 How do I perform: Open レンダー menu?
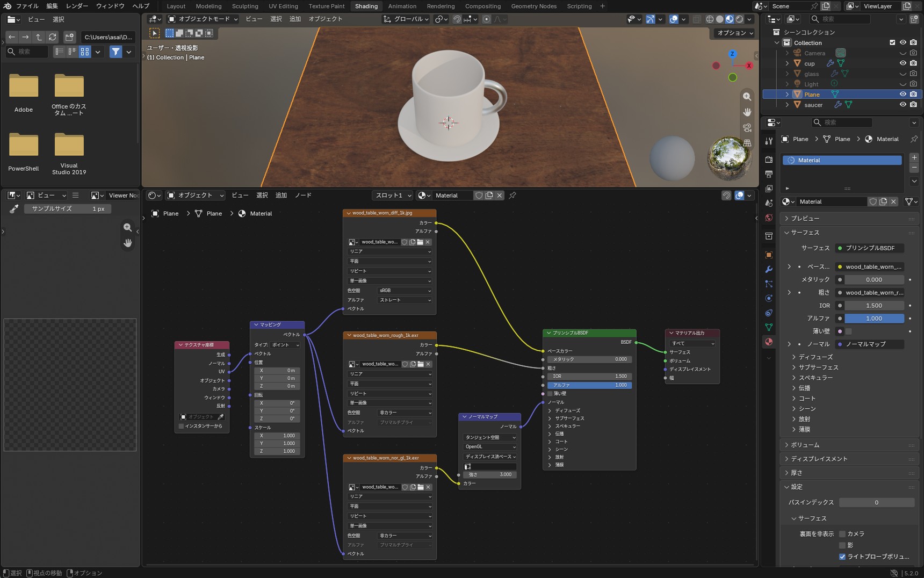(77, 6)
